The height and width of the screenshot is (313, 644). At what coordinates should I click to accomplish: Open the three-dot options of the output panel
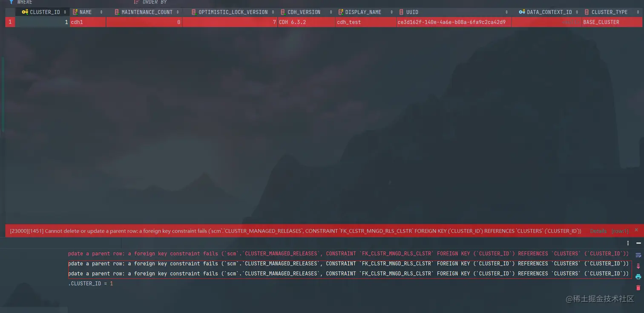[628, 243]
